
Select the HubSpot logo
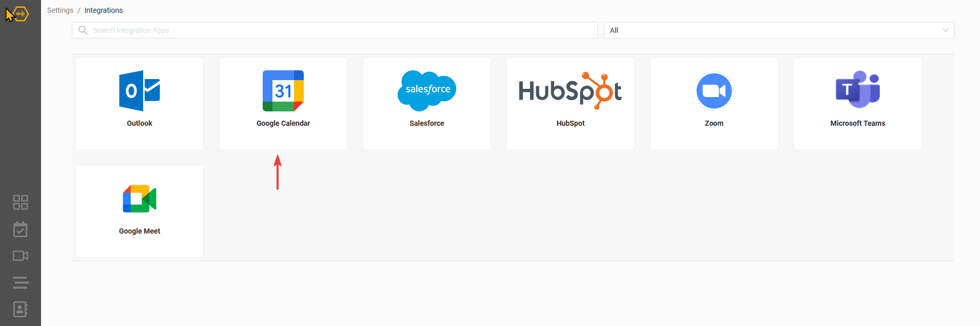tap(571, 91)
